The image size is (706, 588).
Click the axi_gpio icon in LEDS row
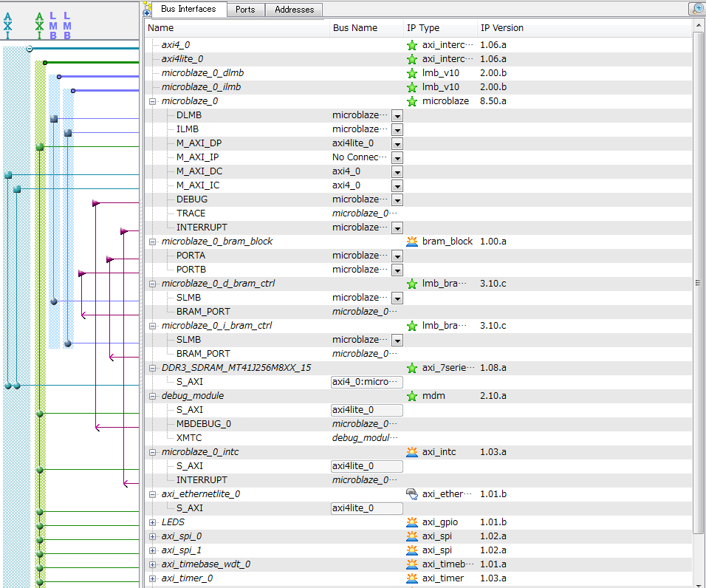coord(412,522)
